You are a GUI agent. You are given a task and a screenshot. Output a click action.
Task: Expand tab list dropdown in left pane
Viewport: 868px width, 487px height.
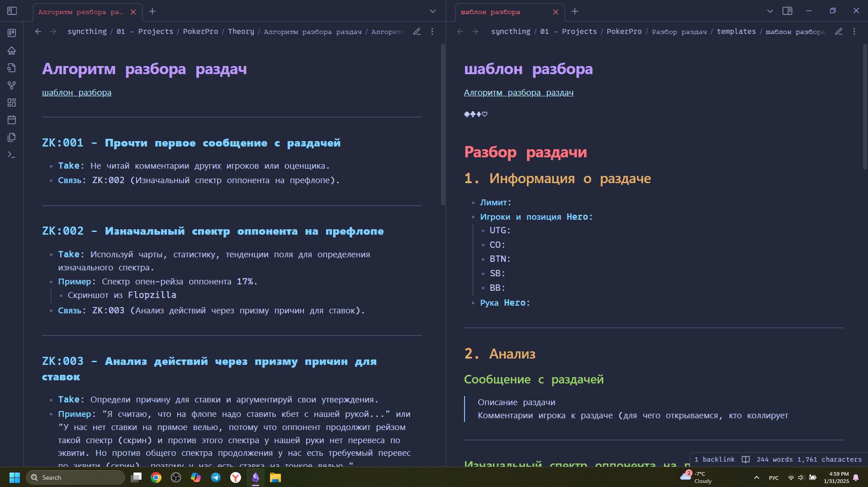(432, 11)
